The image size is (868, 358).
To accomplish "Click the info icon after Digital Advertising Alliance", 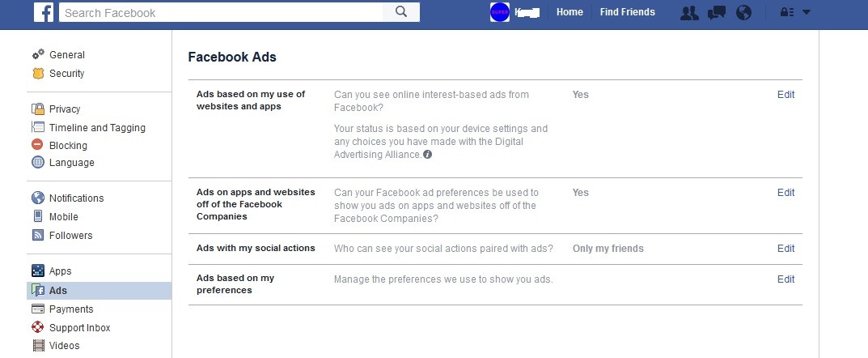I will pos(427,155).
